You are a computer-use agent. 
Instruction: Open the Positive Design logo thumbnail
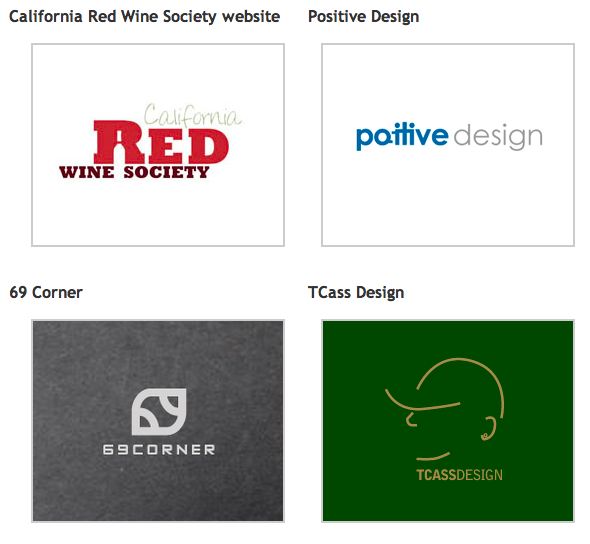pyautogui.click(x=448, y=145)
